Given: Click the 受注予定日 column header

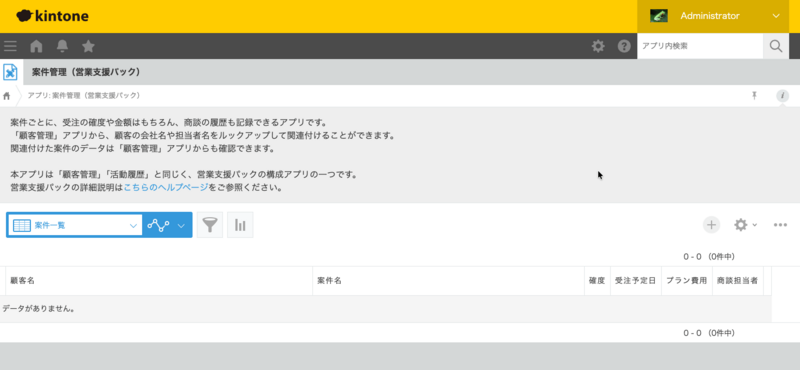Looking at the screenshot, I should click(x=635, y=281).
